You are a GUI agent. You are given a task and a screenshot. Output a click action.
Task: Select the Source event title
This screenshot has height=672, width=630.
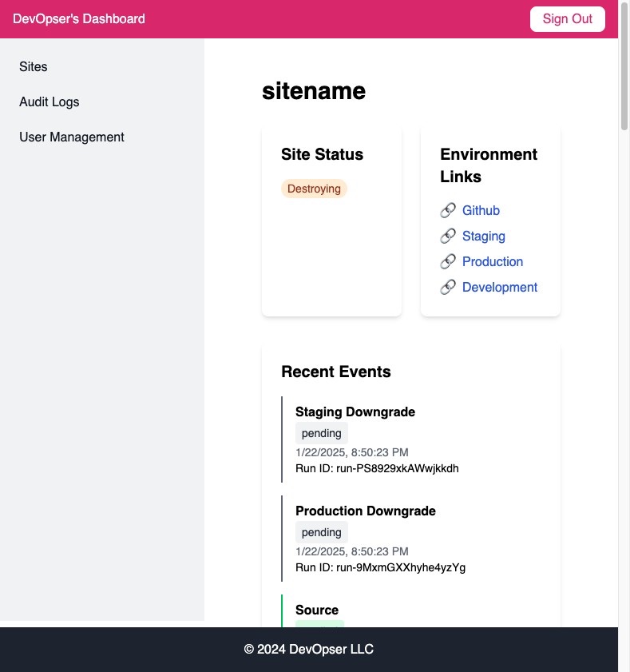317,610
